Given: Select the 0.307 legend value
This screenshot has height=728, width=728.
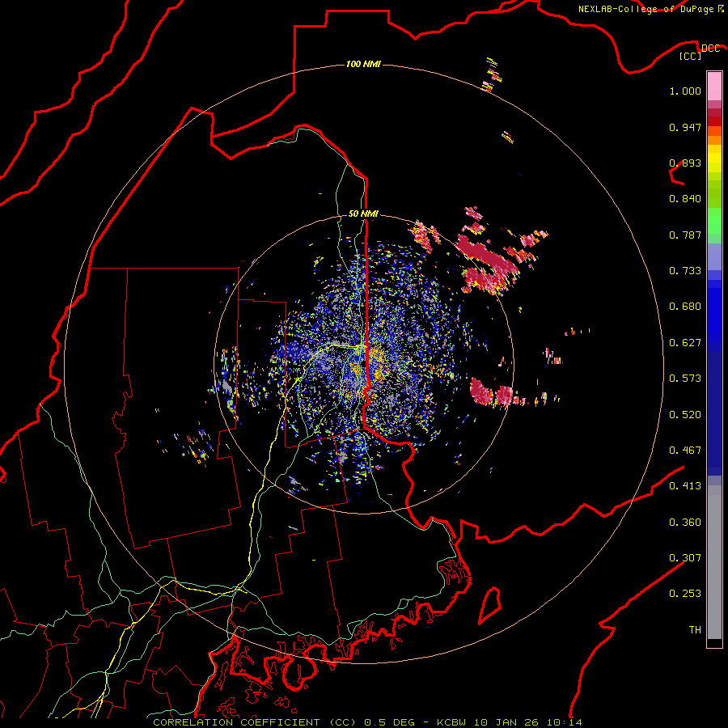Looking at the screenshot, I should pyautogui.click(x=685, y=558).
